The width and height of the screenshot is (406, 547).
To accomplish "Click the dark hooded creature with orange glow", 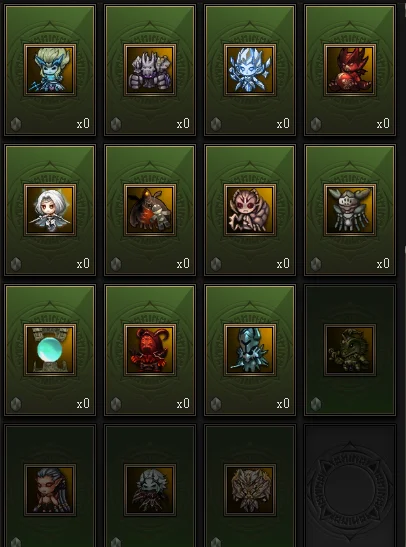I will tap(150, 210).
